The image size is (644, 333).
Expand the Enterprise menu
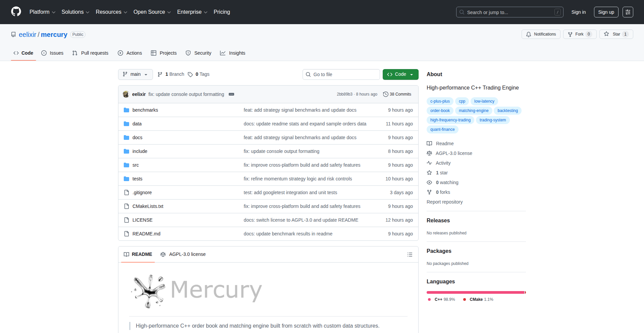[192, 12]
